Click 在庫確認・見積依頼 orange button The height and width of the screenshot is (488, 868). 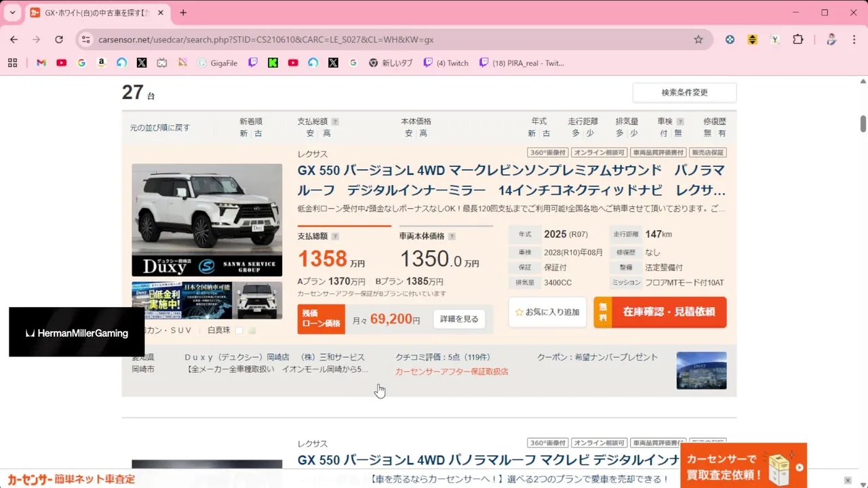pyautogui.click(x=660, y=312)
